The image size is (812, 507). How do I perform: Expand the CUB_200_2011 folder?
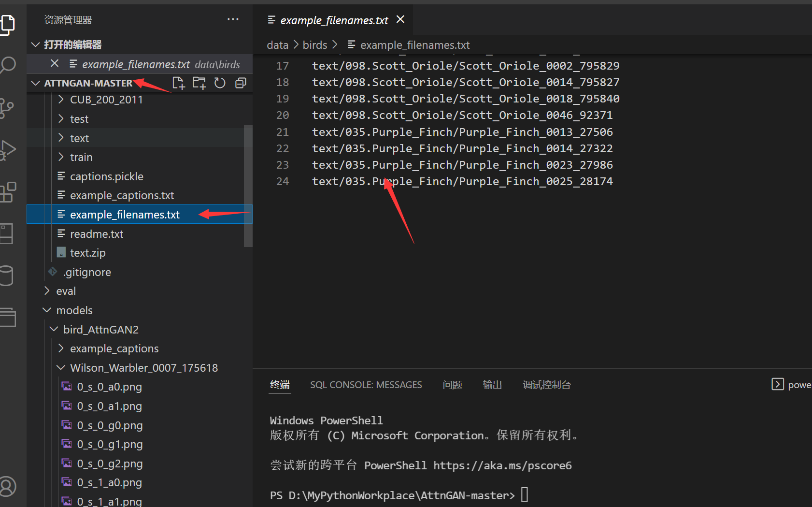[x=61, y=100]
